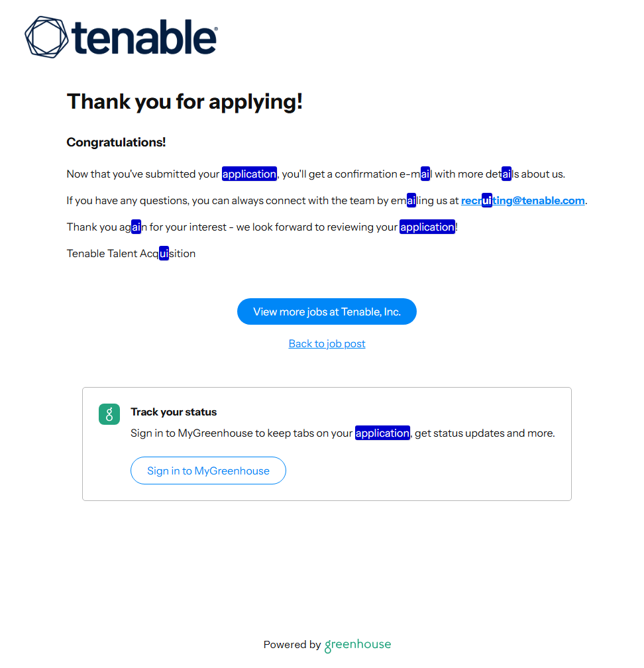Open the recruiting@tenable.com email link
Screen dimensions: 644x668
pos(523,201)
